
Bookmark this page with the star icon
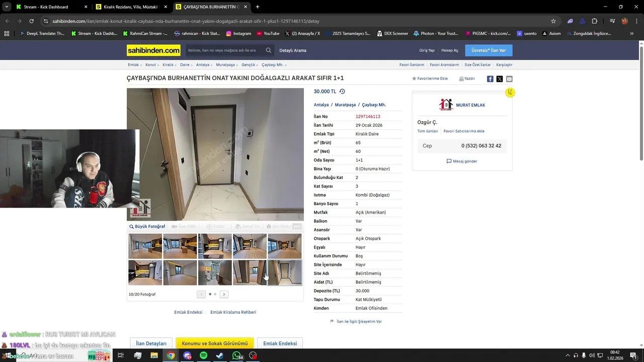[553, 21]
